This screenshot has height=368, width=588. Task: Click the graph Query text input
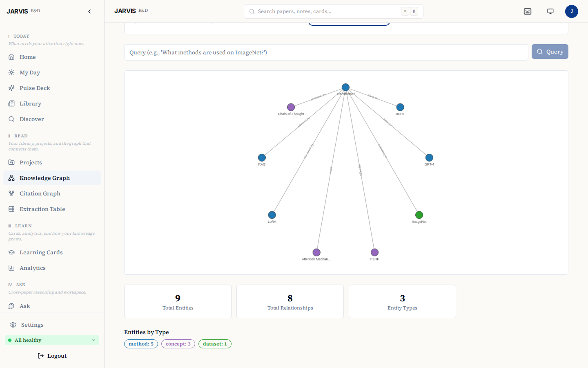point(326,52)
